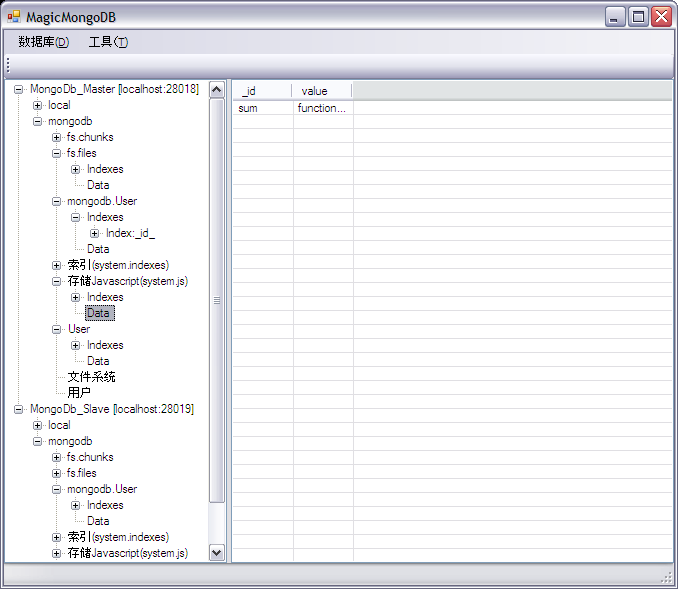Collapse the MongoDb_Slave server node

(x=18, y=410)
